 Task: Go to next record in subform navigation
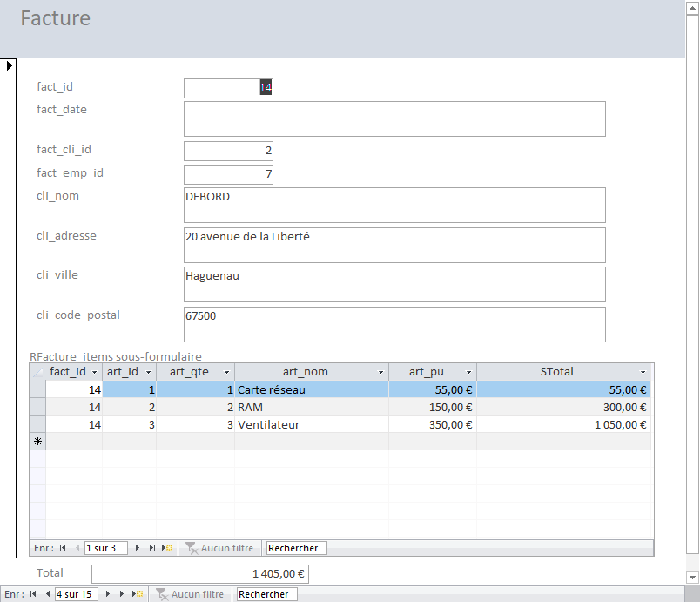pos(138,548)
